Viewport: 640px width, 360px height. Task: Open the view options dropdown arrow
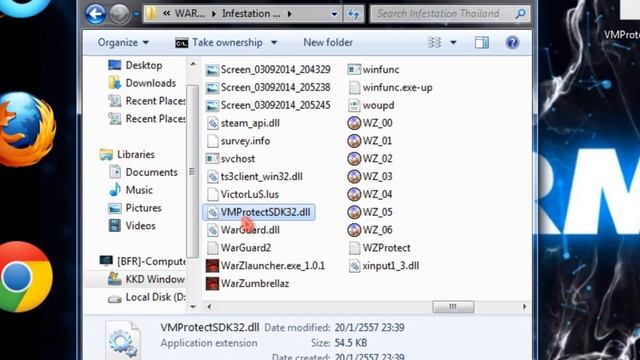point(453,42)
